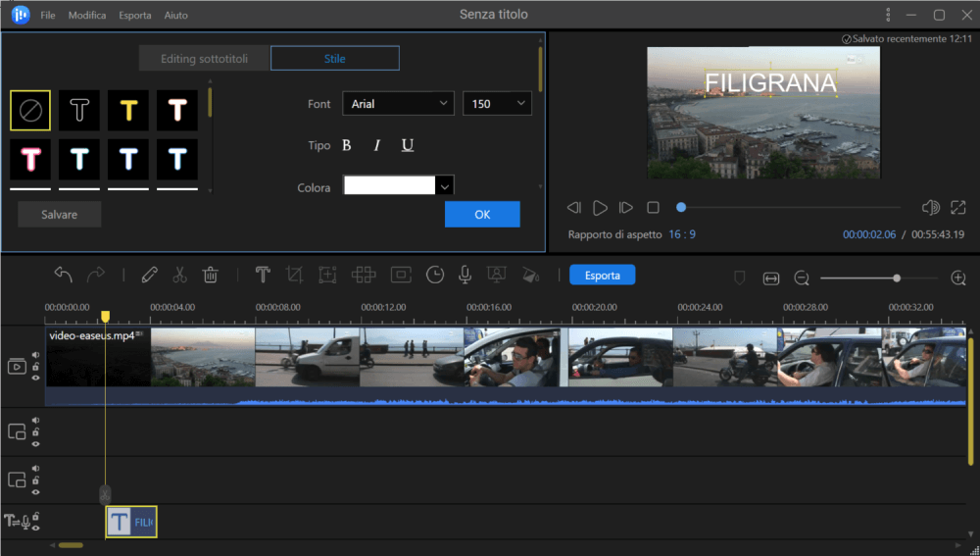The image size is (980, 556).
Task: Toggle italic I text type
Action: click(377, 146)
